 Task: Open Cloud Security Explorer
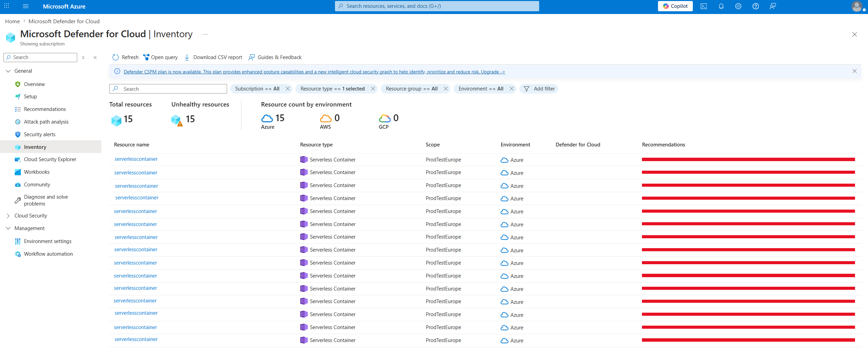pos(51,159)
